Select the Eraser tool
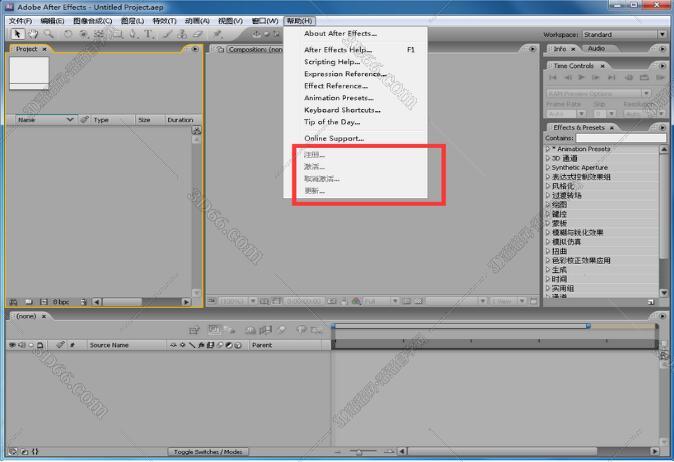674x462 pixels. click(197, 34)
